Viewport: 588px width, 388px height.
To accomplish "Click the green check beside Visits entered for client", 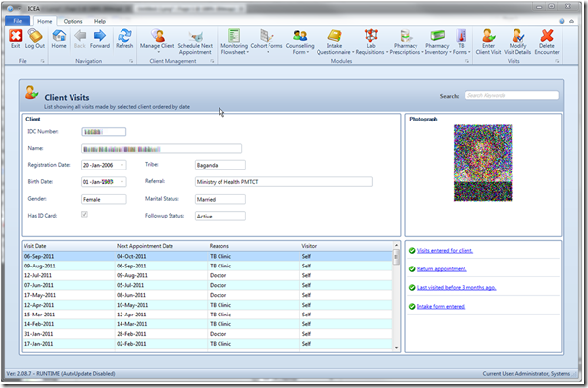I will [412, 251].
